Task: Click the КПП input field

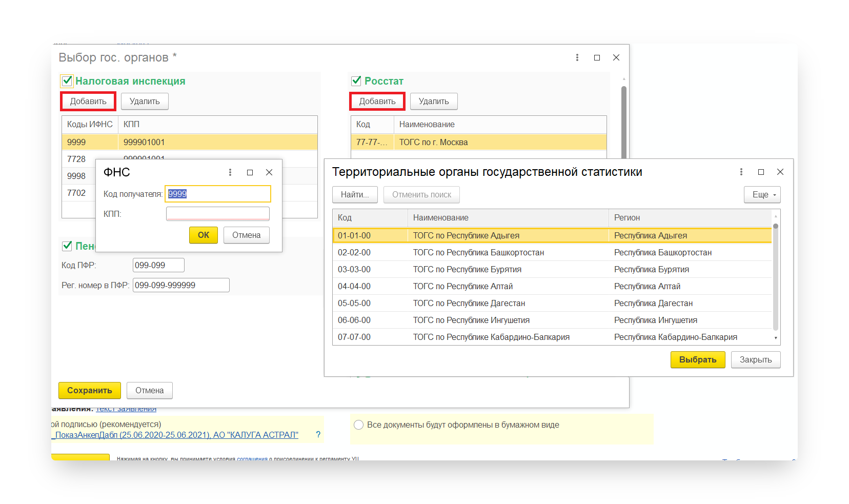Action: [217, 214]
